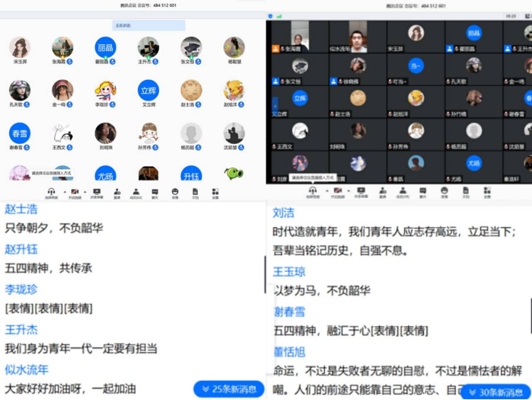This screenshot has height=400, width=532.
Task: Open the settings icon in right toolbar
Action: tap(486, 190)
